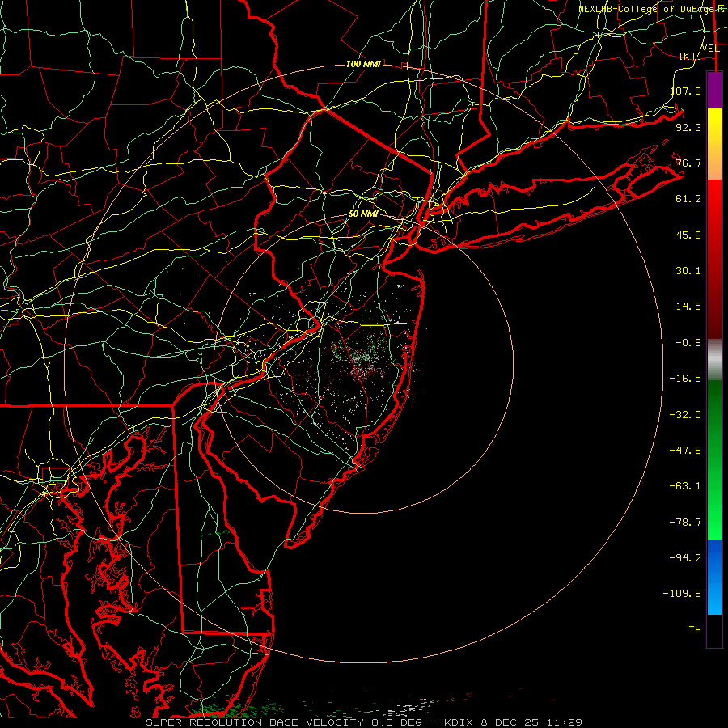Click the 76.7 value on velocity scale
The image size is (728, 728).
(688, 163)
